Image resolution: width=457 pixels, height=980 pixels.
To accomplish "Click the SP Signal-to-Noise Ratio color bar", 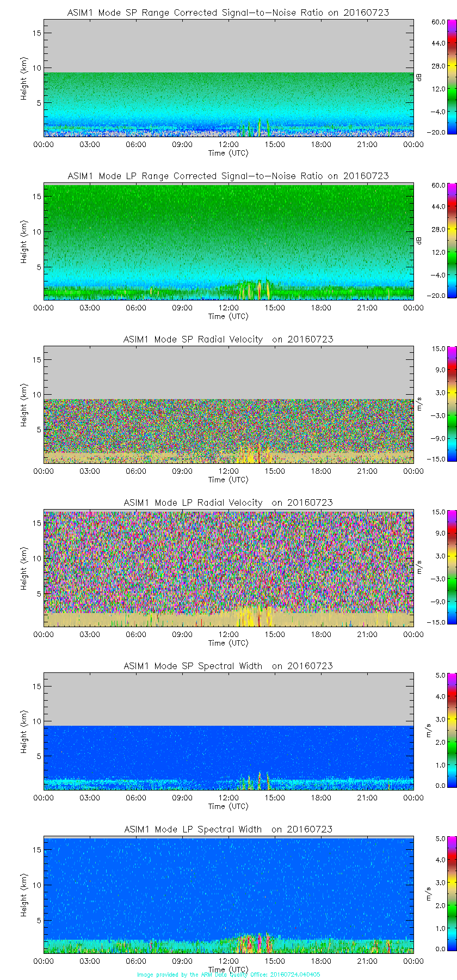I will [x=437, y=77].
